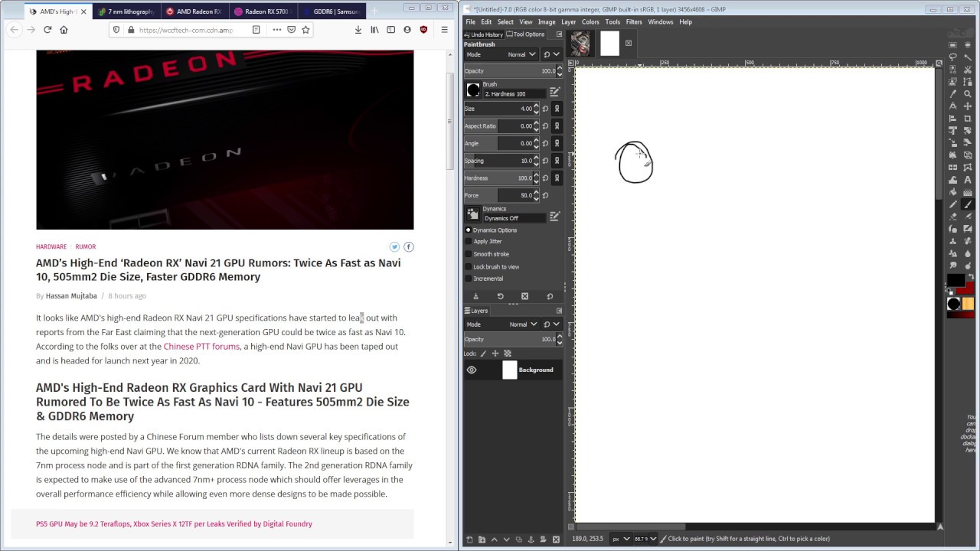Select the Paintbrush tool in GIMP toolbox
The width and height of the screenshot is (980, 551).
coord(968,204)
